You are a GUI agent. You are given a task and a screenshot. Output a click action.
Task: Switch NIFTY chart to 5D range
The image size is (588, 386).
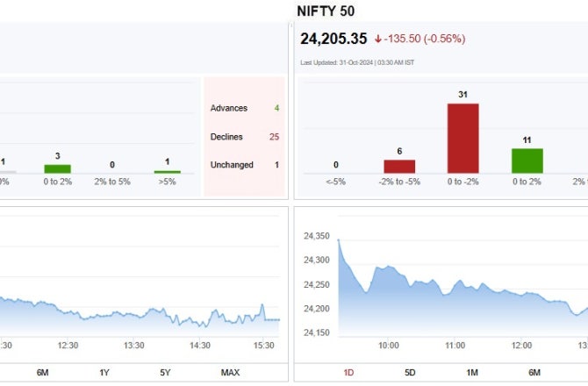(x=410, y=373)
